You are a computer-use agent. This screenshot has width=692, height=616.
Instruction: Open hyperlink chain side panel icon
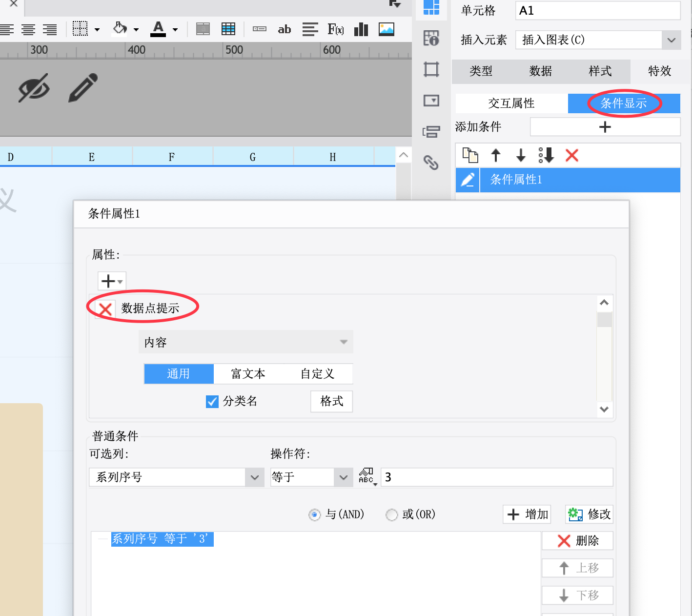point(431,163)
